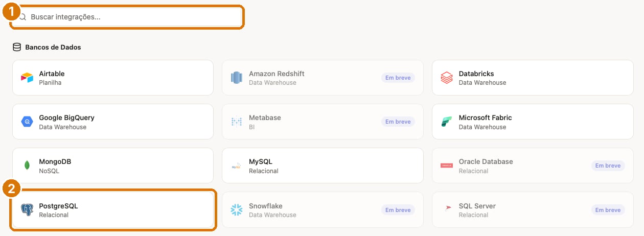Click the Airtable logo icon
The image size is (644, 236).
(27, 78)
